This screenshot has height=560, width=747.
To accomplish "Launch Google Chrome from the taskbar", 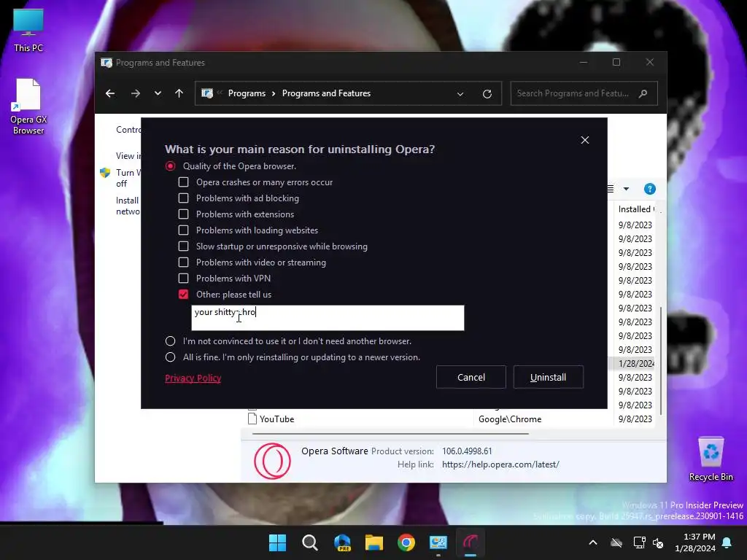I will tap(406, 542).
